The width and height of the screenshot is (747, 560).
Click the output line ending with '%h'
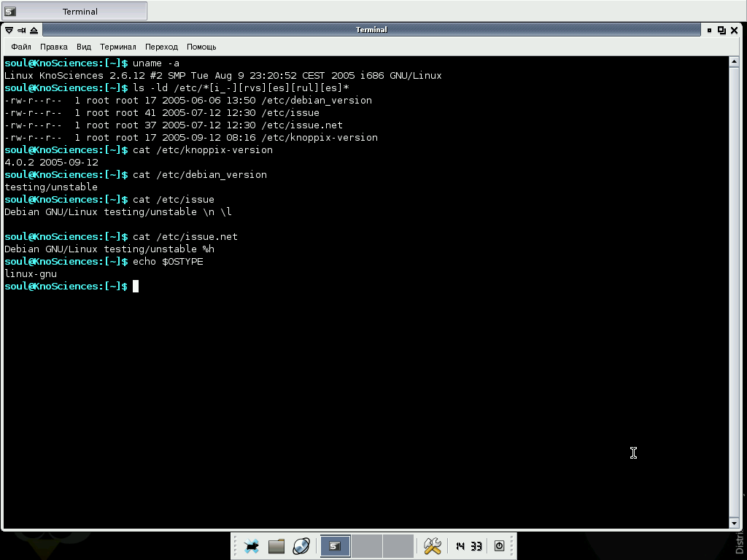[109, 249]
